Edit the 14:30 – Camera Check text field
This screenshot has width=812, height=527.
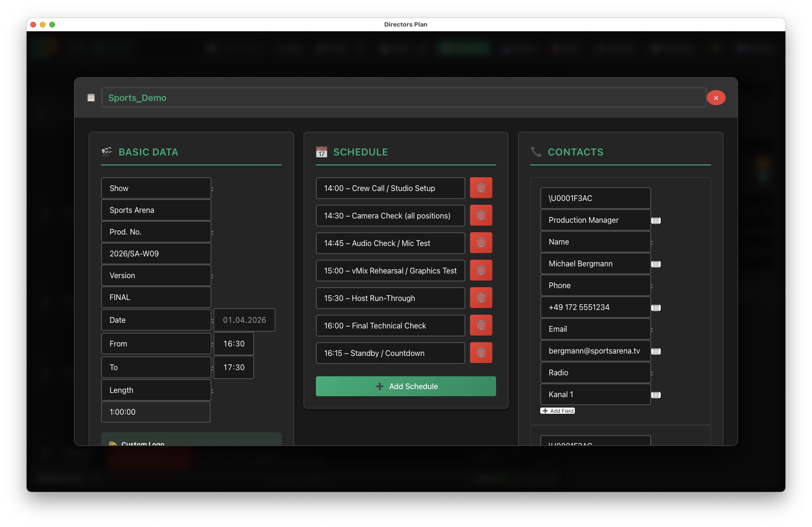click(390, 216)
